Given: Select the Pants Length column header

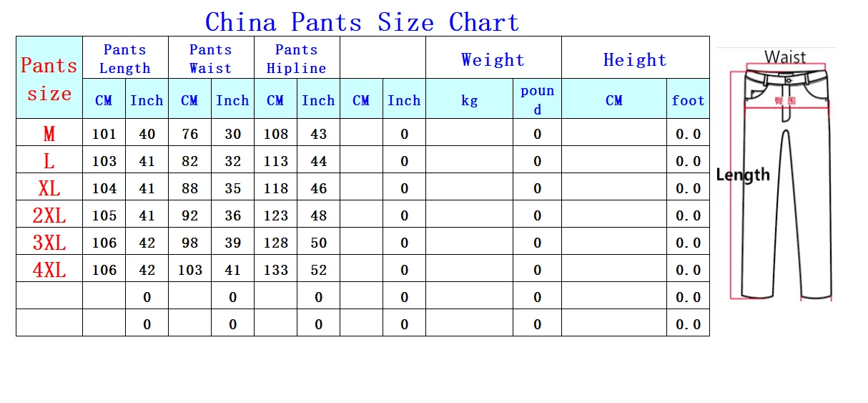Looking at the screenshot, I should coord(125,58).
